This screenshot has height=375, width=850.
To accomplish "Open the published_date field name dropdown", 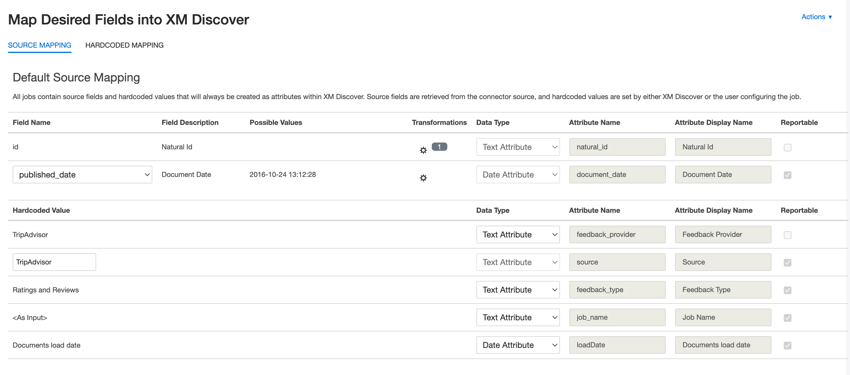I will coord(82,174).
